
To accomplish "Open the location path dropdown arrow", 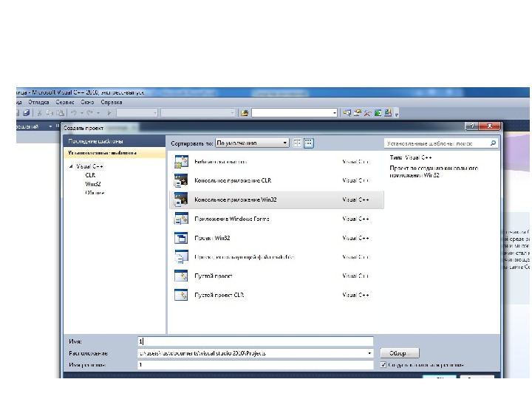I will pyautogui.click(x=369, y=353).
